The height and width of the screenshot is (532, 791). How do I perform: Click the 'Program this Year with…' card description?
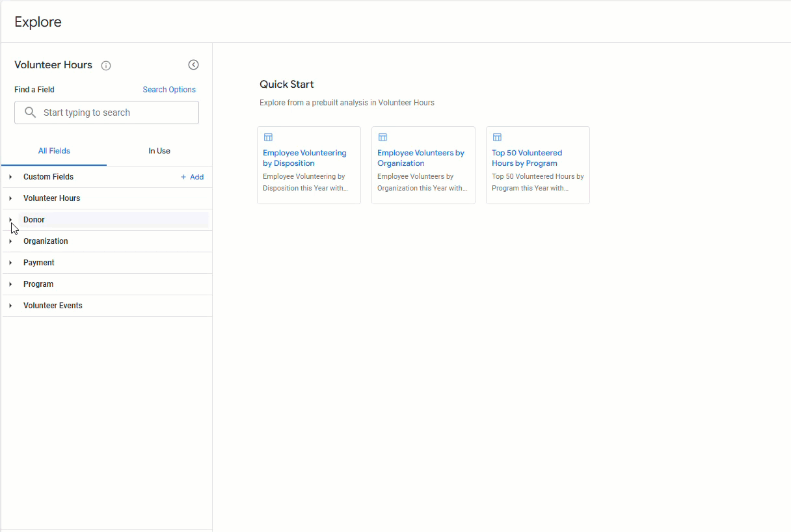(x=530, y=189)
